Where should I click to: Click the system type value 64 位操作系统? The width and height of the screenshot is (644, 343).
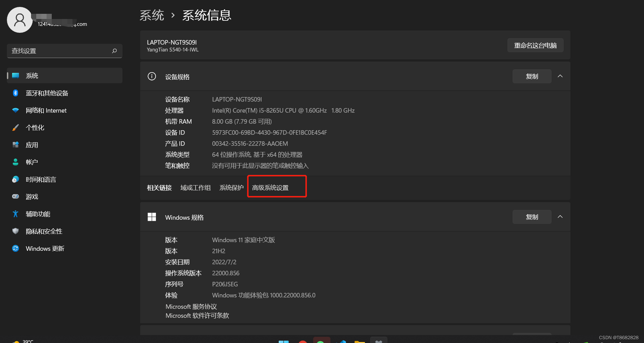click(x=257, y=155)
